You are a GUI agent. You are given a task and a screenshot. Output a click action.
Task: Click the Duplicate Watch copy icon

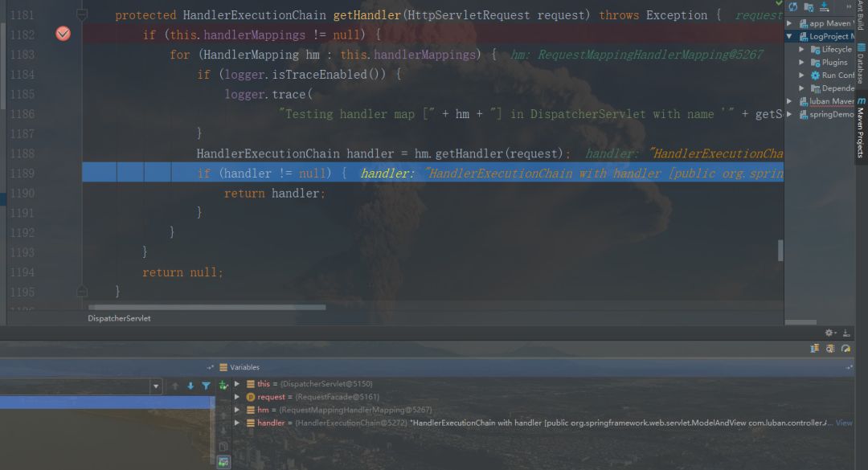[223, 446]
